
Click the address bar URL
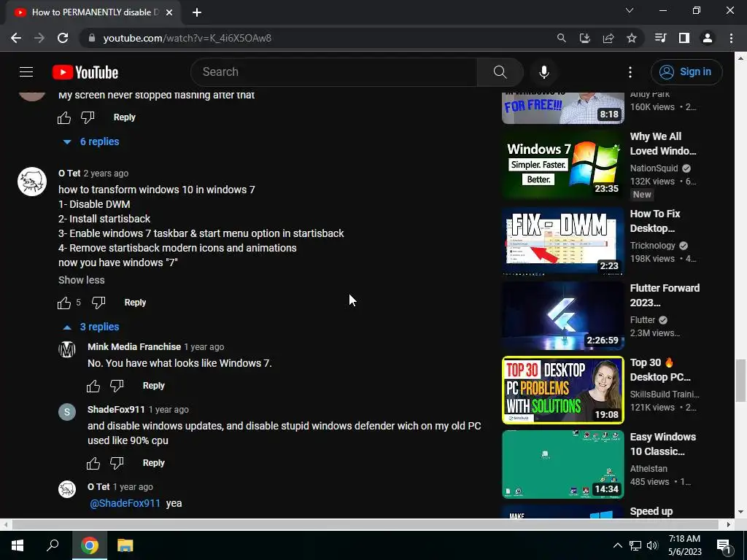point(187,38)
